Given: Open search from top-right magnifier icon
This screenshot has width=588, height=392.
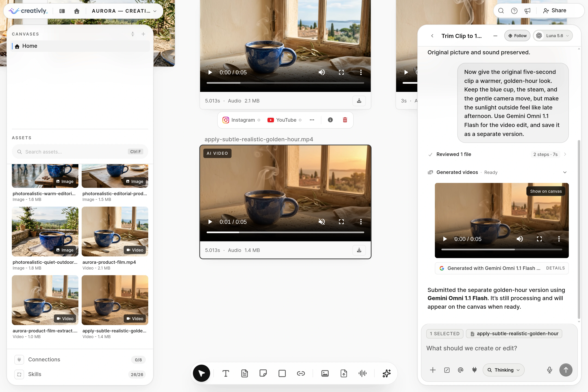Looking at the screenshot, I should [x=501, y=11].
